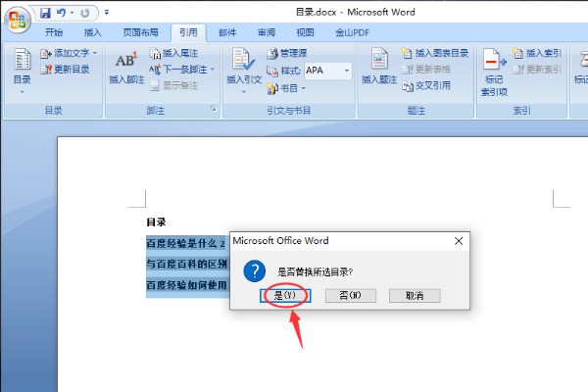Open the 页面布局 tab
The image size is (588, 392).
click(140, 32)
